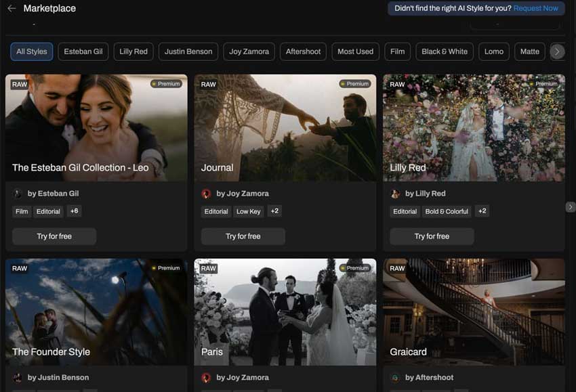This screenshot has width=576, height=392.
Task: Click Lilly Red's author avatar icon
Action: coord(396,194)
